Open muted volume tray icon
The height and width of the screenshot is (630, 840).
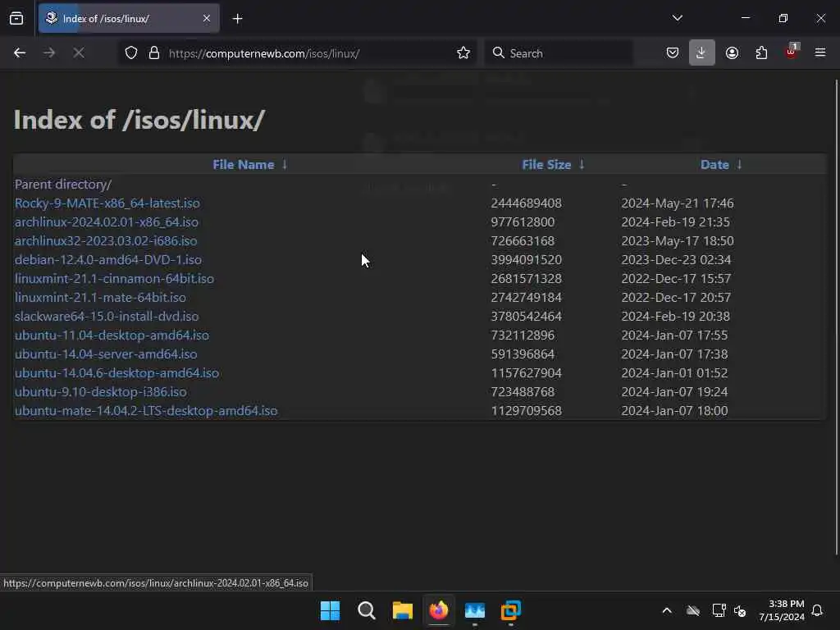click(741, 610)
